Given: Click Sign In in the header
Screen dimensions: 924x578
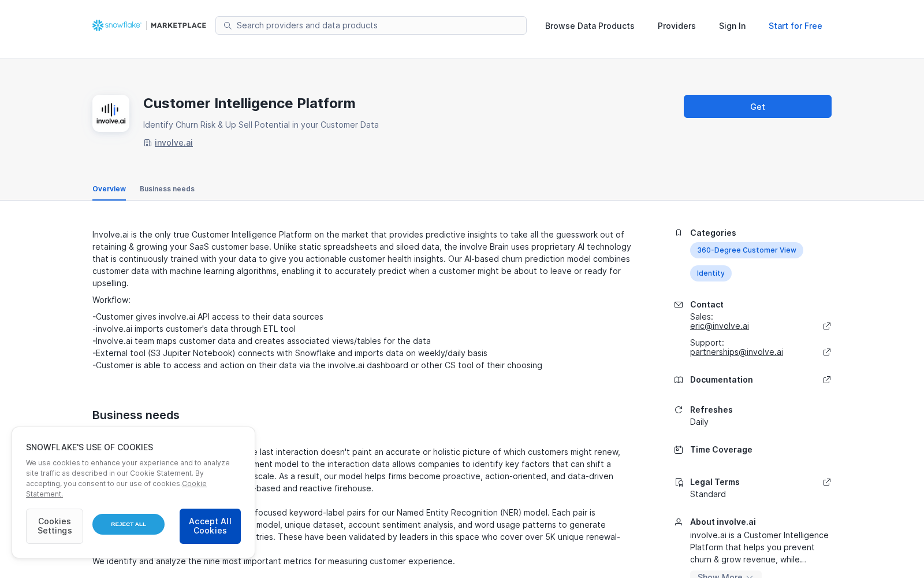Looking at the screenshot, I should 732,26.
